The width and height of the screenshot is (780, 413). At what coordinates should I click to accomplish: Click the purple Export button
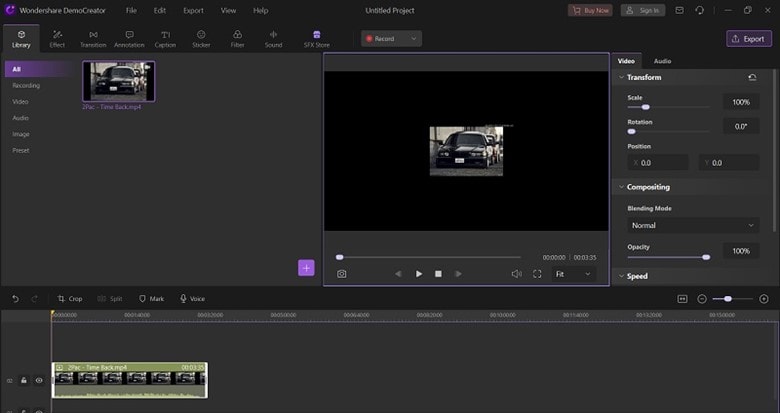(749, 39)
